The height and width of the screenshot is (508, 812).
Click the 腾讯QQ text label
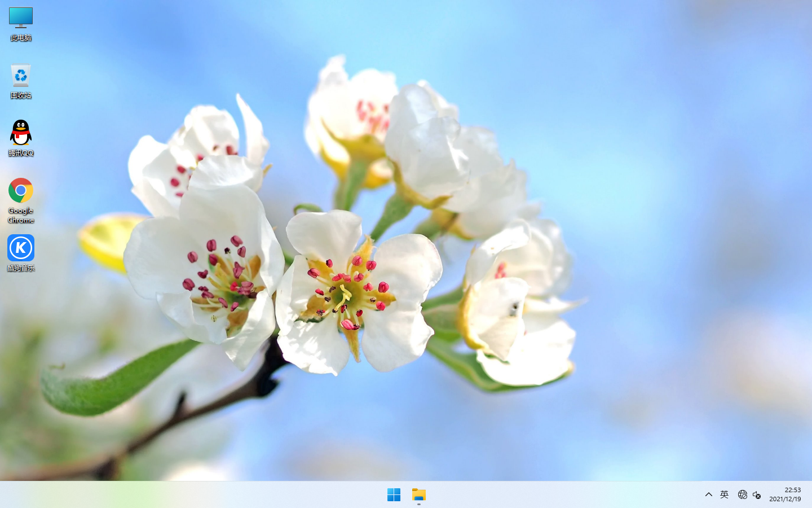[21, 153]
